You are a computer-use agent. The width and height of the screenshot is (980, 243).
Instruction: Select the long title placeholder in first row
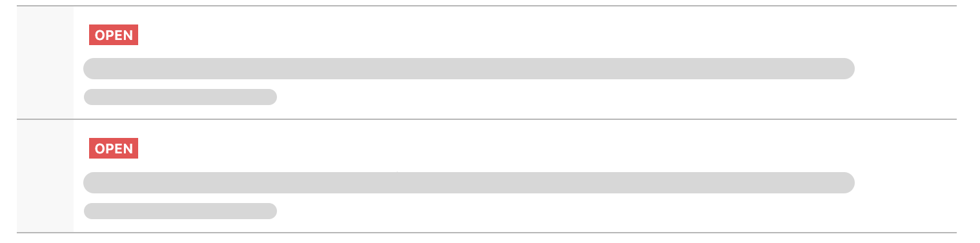469,68
